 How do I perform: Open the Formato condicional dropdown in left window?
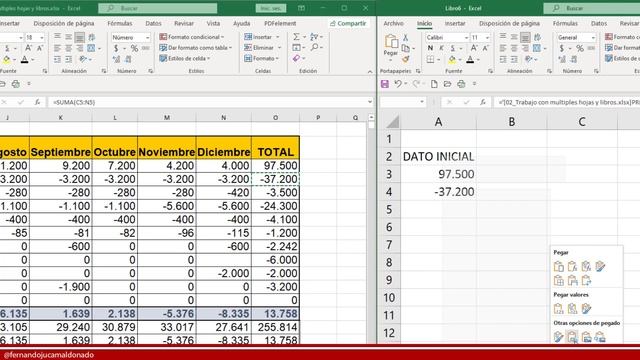[192, 37]
